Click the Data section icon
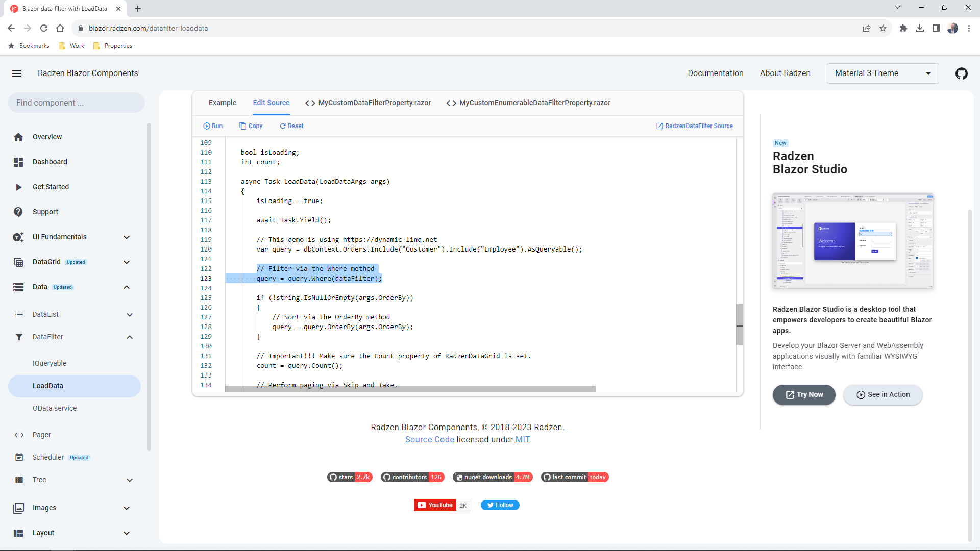The image size is (980, 551). click(18, 287)
